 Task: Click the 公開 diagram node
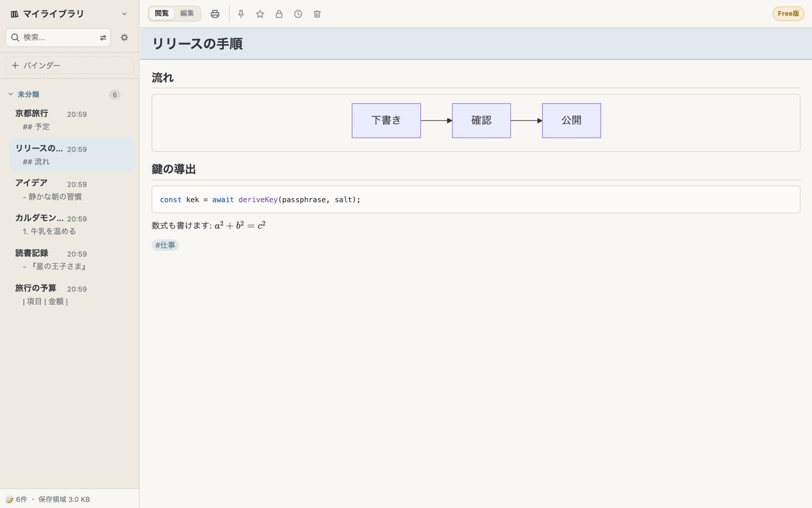(571, 120)
